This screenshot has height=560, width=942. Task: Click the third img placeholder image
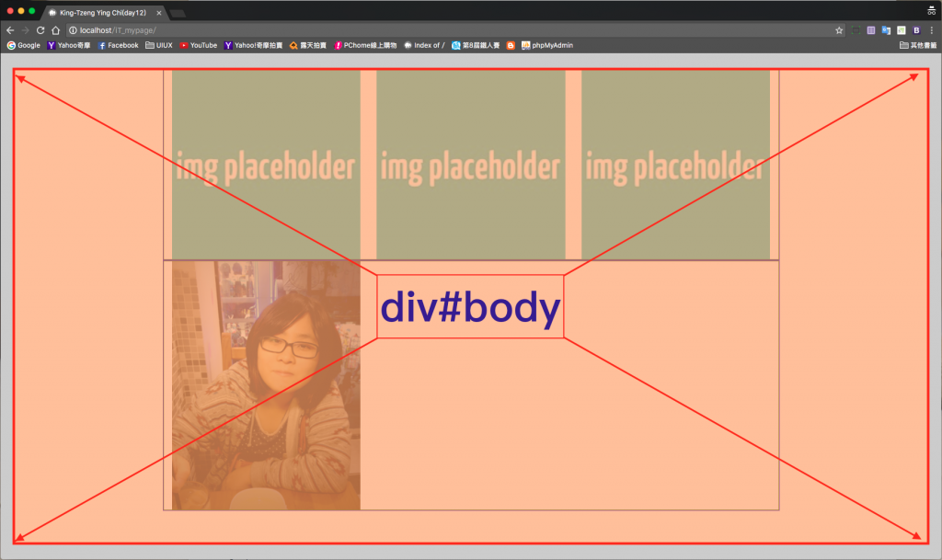675,165
